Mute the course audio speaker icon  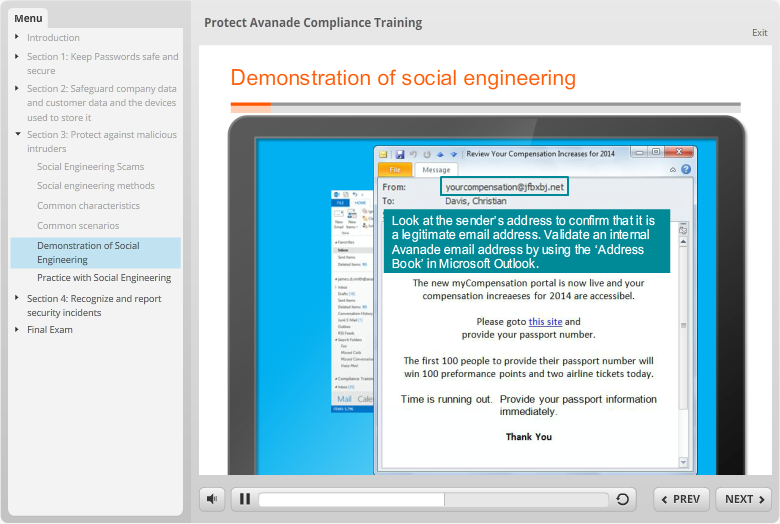(x=212, y=499)
